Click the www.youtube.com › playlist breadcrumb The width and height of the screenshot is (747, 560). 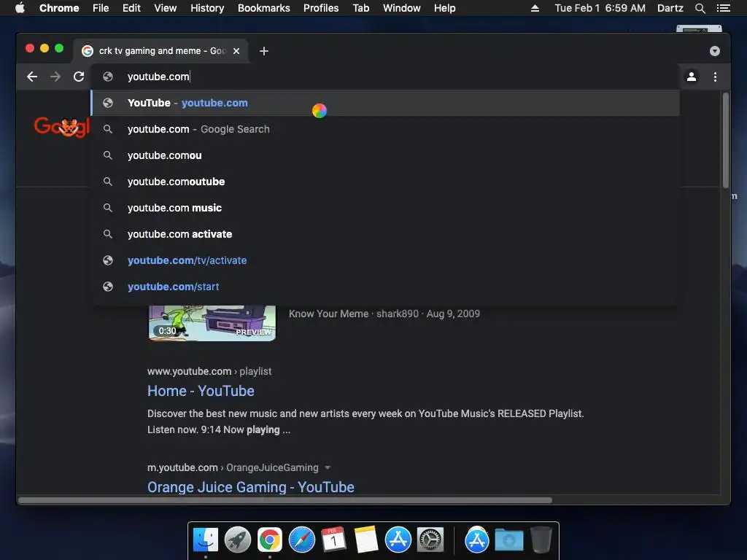point(209,371)
